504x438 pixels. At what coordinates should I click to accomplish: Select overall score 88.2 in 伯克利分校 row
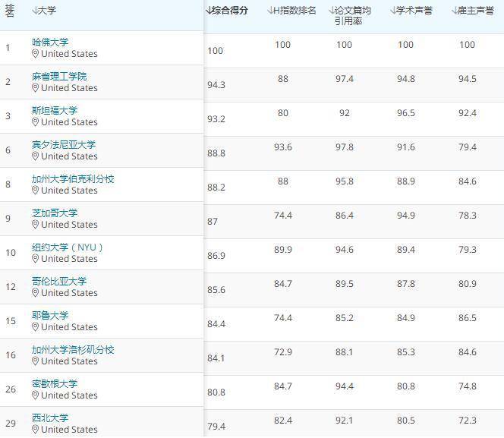(216, 187)
